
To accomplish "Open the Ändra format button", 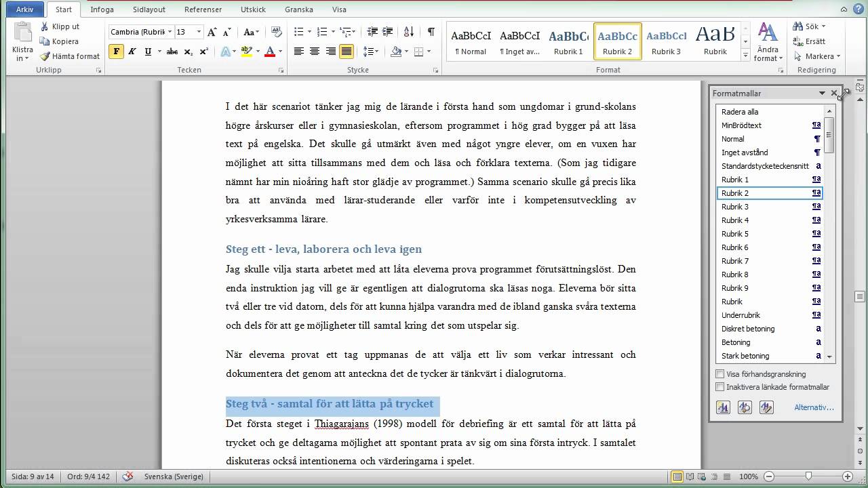I will (768, 42).
